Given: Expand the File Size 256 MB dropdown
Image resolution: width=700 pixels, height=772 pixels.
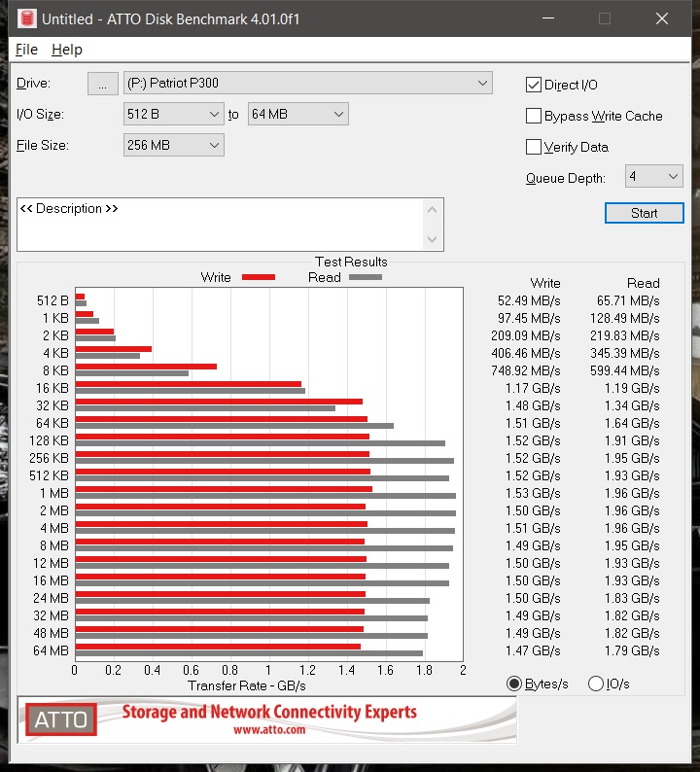Looking at the screenshot, I should click(174, 146).
